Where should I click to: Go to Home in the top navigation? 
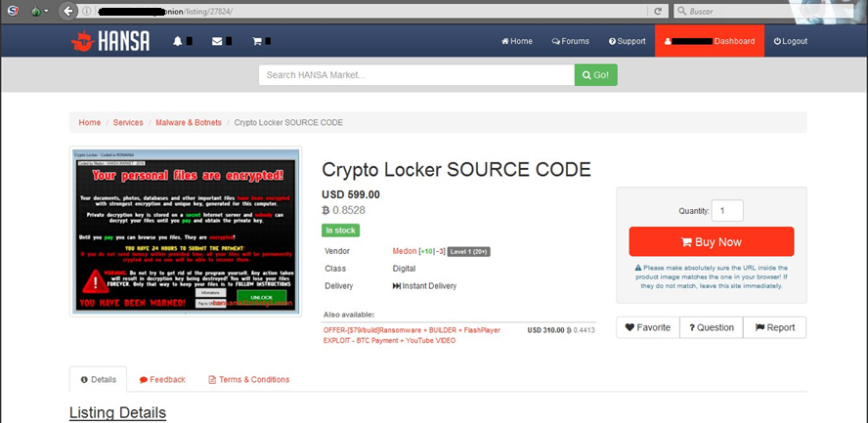click(x=517, y=41)
